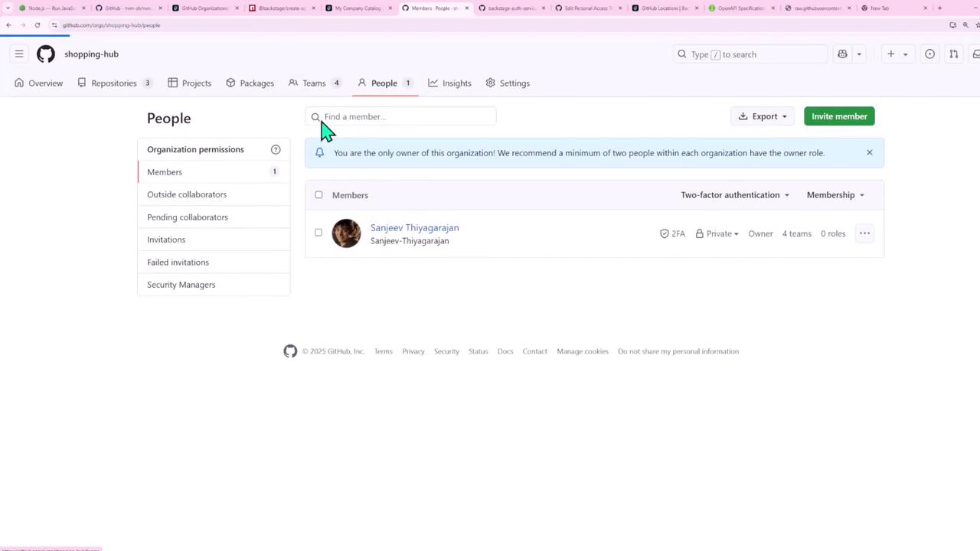980x551 pixels.
Task: Open the footer Docs link
Action: coord(505,351)
